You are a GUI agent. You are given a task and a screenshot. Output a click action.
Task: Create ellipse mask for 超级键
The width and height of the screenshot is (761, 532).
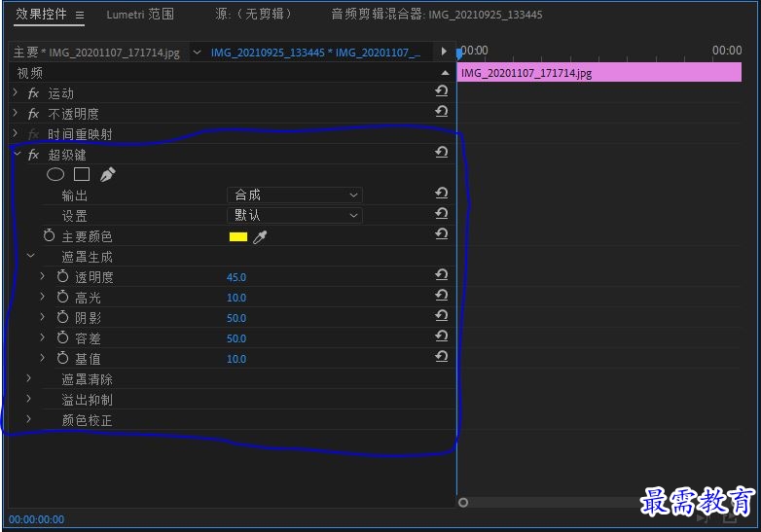point(55,174)
